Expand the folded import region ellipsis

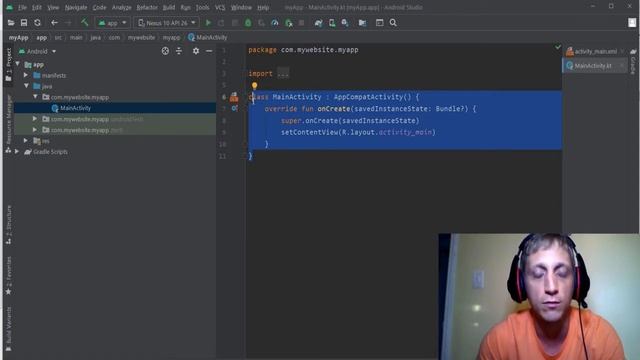point(283,74)
